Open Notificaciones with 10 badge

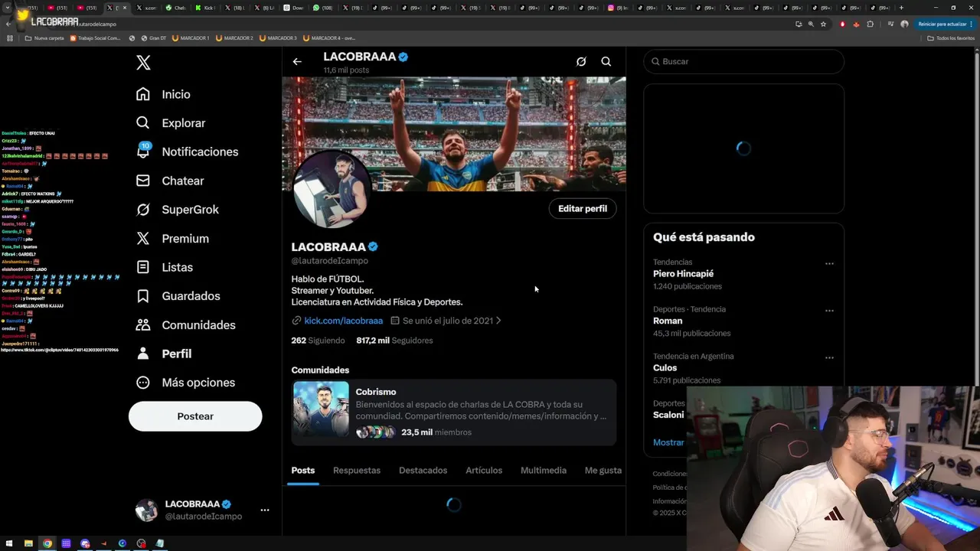coord(187,152)
